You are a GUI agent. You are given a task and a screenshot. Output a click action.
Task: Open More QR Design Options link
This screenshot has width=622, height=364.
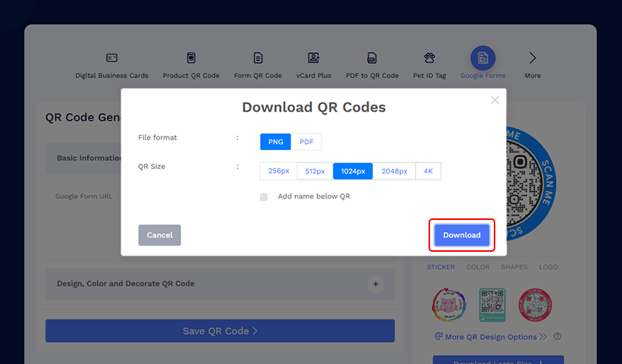click(x=491, y=337)
